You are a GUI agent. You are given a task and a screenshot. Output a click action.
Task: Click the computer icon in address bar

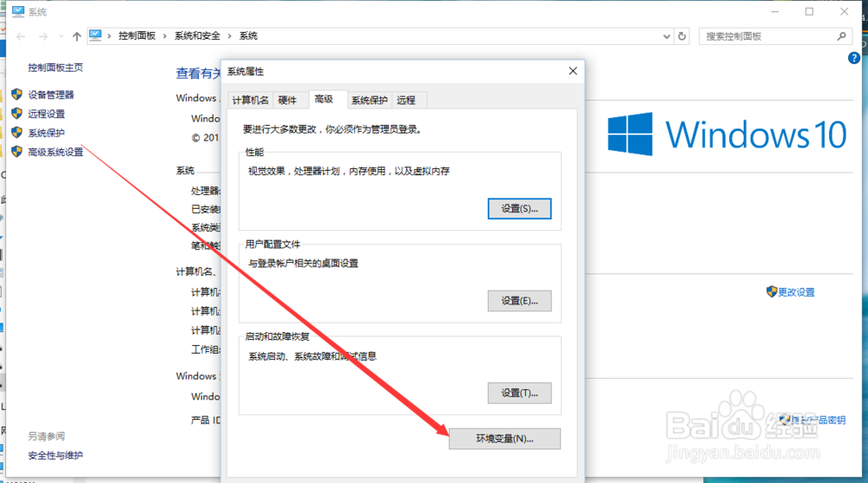click(95, 36)
